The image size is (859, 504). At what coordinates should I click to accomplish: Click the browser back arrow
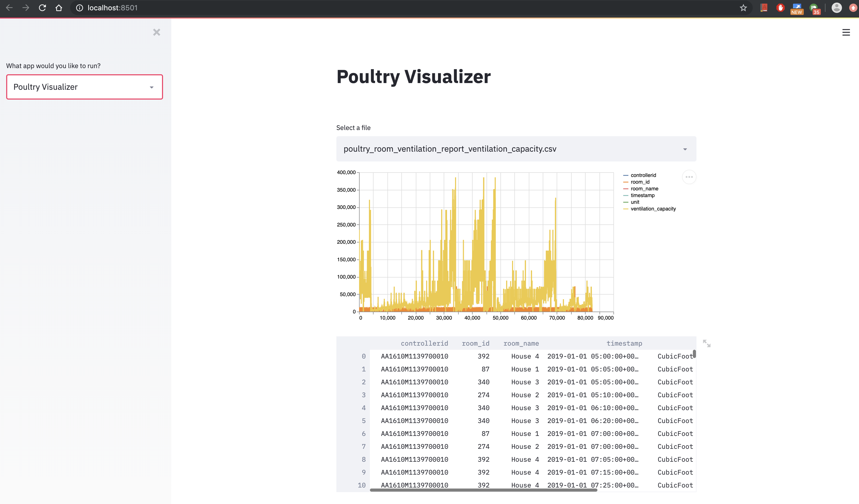click(x=9, y=8)
